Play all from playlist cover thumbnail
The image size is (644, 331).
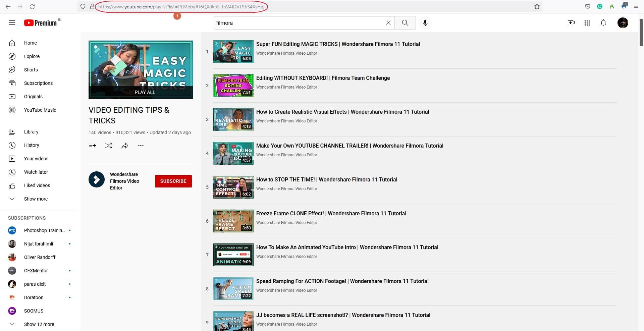pyautogui.click(x=141, y=70)
